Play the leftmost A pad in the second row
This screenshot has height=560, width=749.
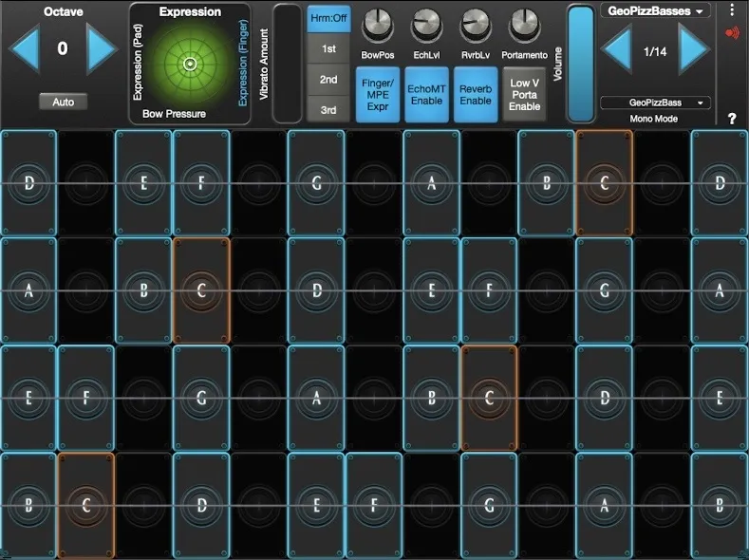(x=28, y=290)
